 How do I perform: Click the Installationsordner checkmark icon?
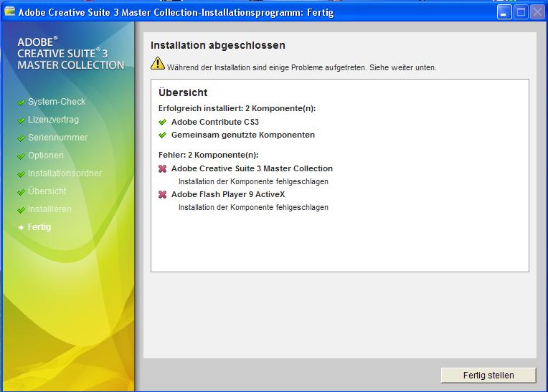click(x=21, y=174)
